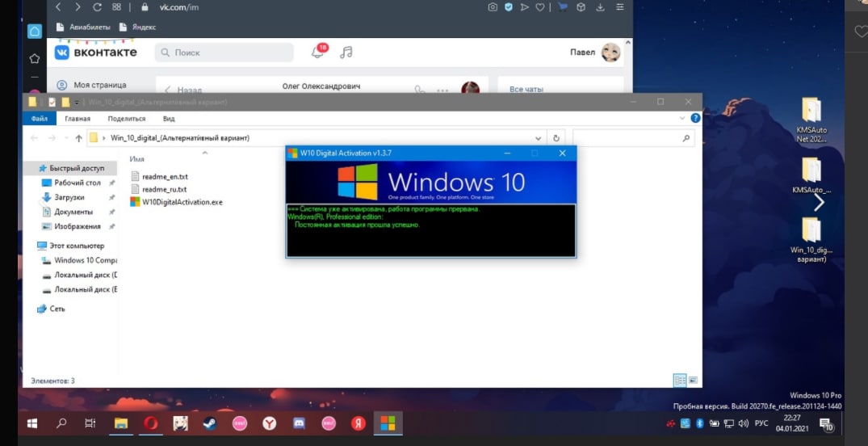This screenshot has width=868, height=446.
Task: Click Все чаты in VK
Action: (x=526, y=89)
